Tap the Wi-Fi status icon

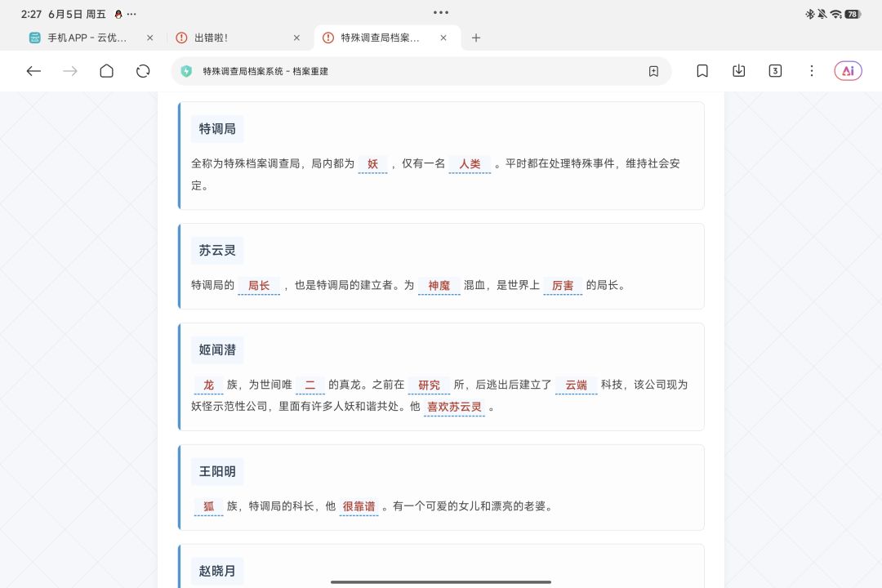[x=836, y=14]
